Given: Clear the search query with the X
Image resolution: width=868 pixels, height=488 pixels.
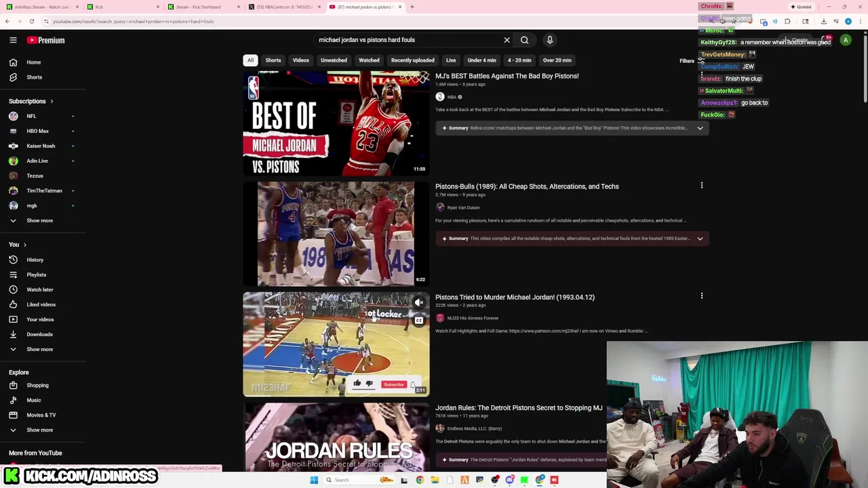Looking at the screenshot, I should tap(507, 40).
